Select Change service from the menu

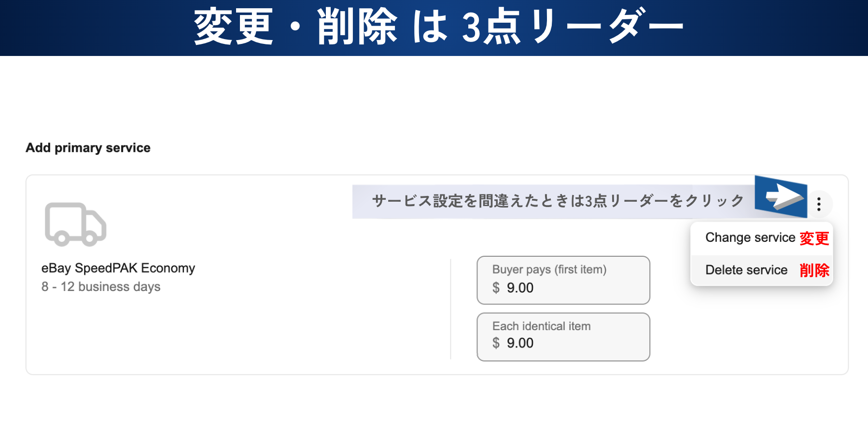[750, 237]
